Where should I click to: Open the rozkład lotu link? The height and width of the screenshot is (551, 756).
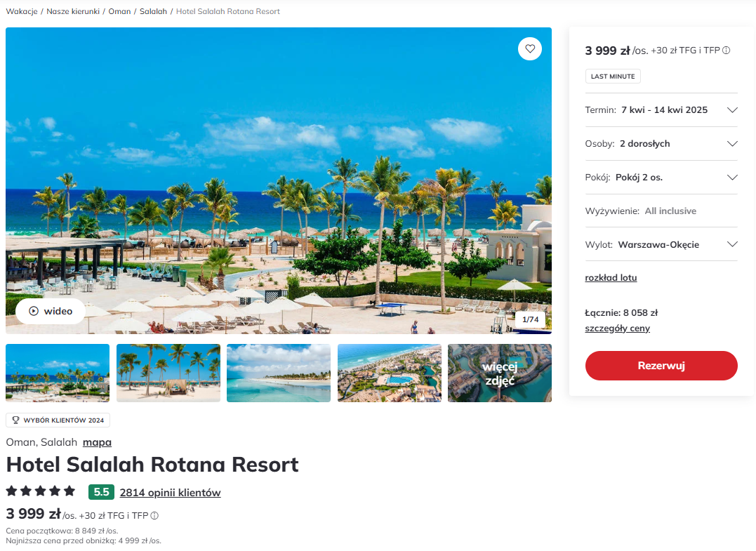611,278
